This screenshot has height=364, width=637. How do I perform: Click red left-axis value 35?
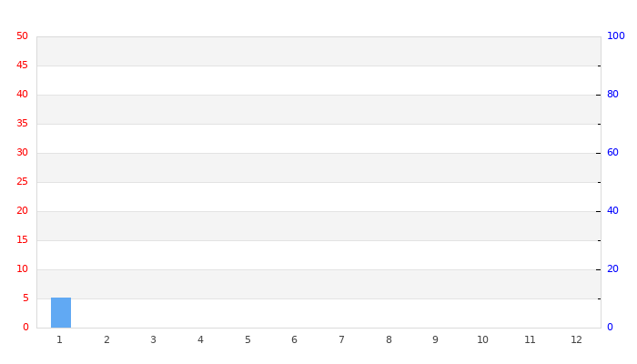point(22,124)
